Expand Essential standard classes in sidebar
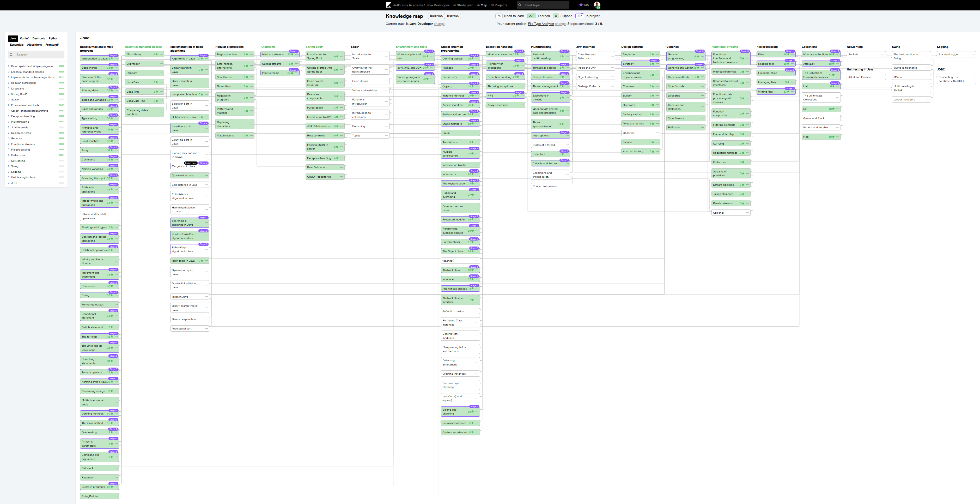Screen dimensions: 980x504 click(x=9, y=72)
